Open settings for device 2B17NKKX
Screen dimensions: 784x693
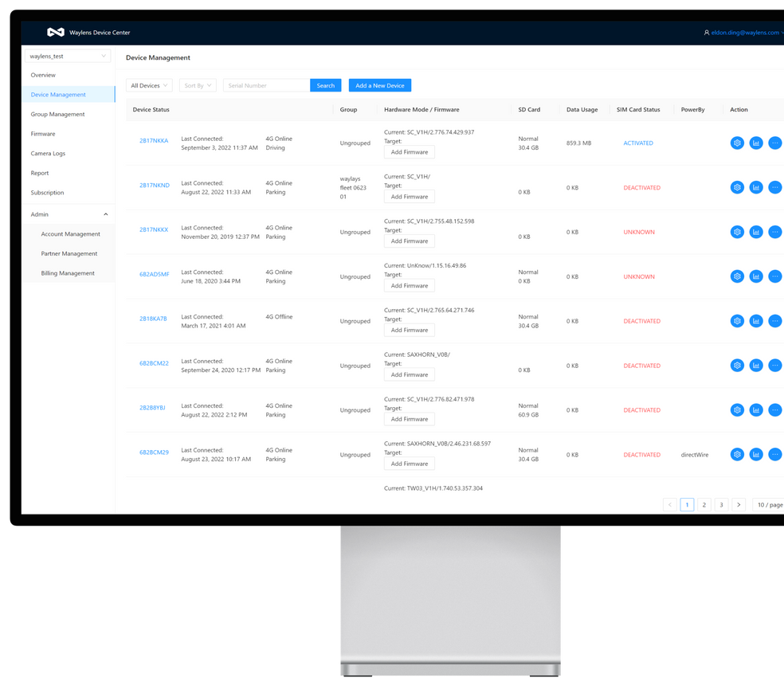tap(737, 232)
